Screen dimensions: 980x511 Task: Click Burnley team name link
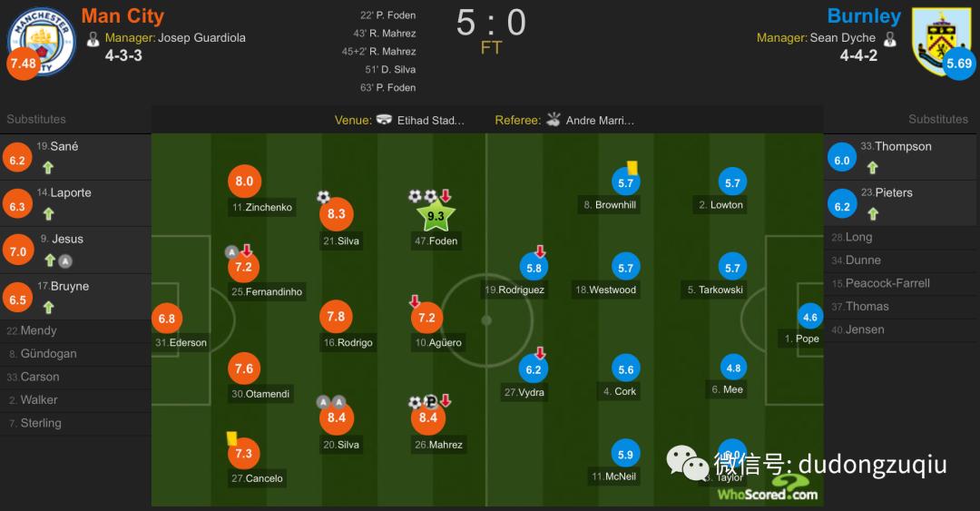point(863,16)
